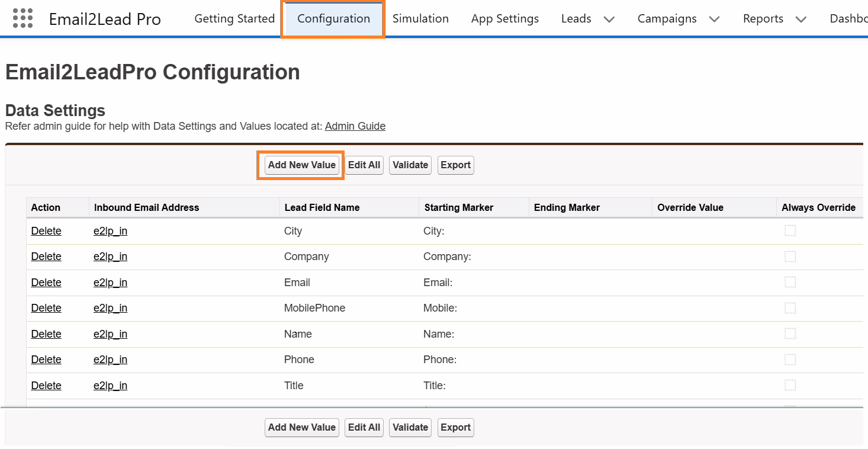Toggle Always Override checkbox for City row
The width and height of the screenshot is (868, 449).
point(790,231)
